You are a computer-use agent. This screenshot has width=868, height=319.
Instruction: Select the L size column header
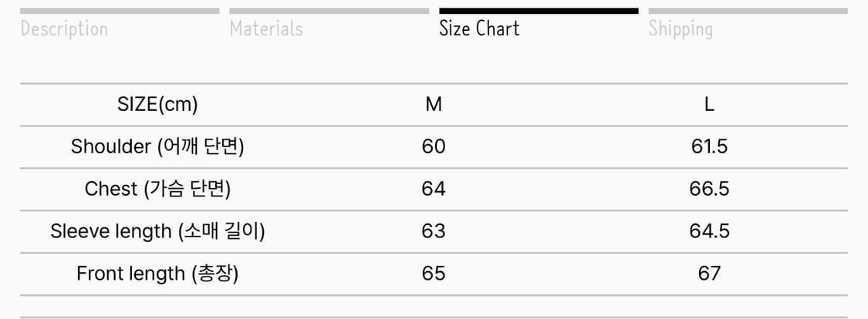coord(709,105)
